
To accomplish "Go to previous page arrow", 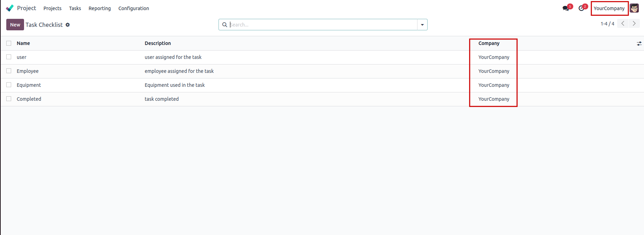I will pos(623,24).
